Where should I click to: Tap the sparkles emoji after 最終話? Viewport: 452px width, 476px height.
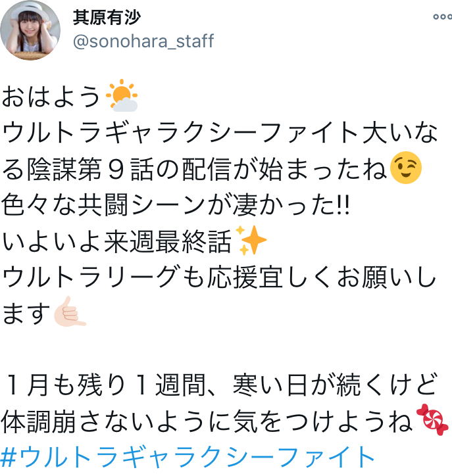point(251,240)
